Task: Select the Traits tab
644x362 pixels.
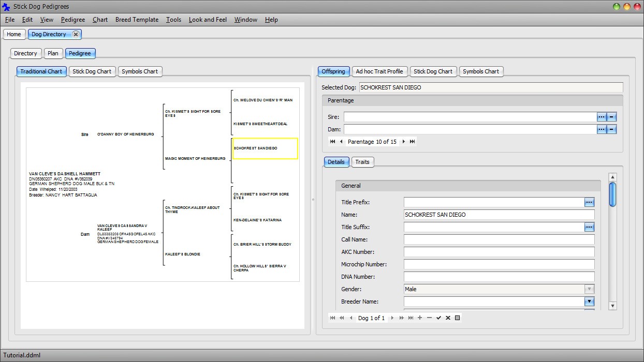Action: pos(362,162)
